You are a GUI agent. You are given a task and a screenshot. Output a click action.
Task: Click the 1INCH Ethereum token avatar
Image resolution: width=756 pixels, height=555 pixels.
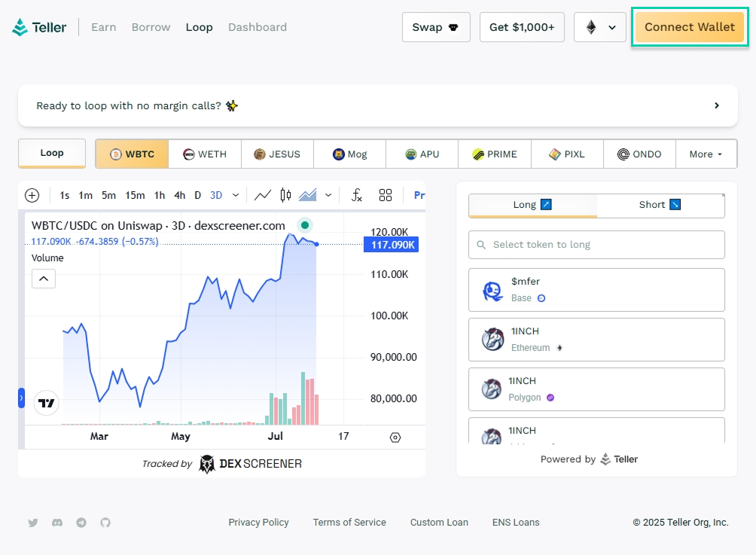pyautogui.click(x=492, y=340)
